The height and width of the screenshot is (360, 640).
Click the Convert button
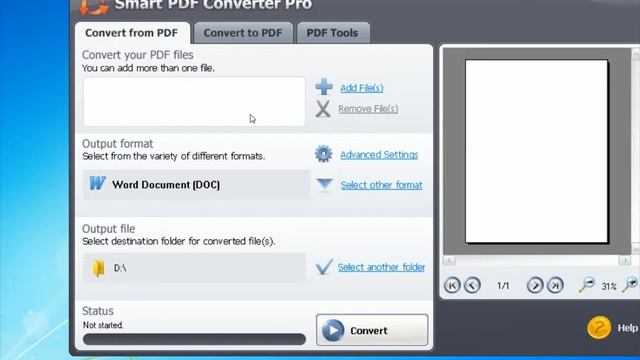(372, 330)
